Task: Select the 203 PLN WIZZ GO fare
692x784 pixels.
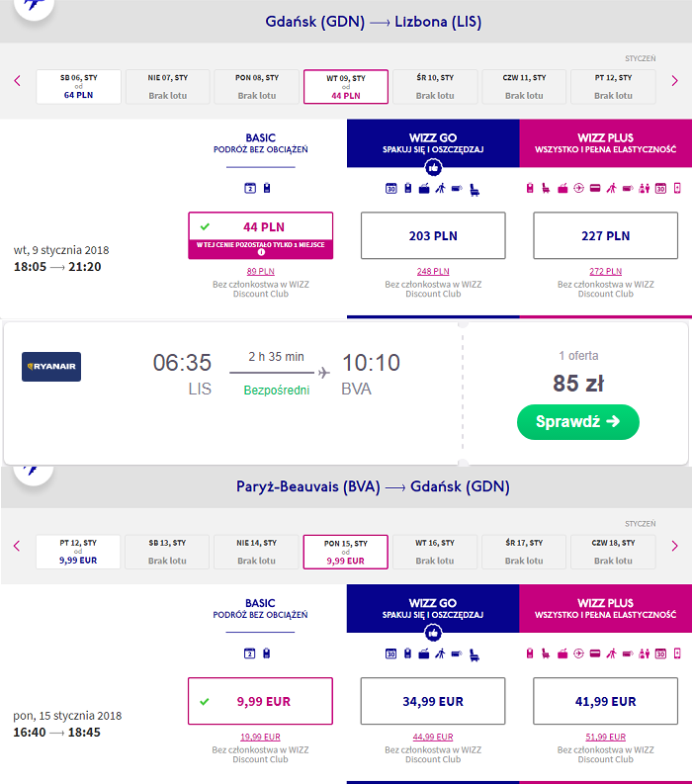Action: click(433, 235)
